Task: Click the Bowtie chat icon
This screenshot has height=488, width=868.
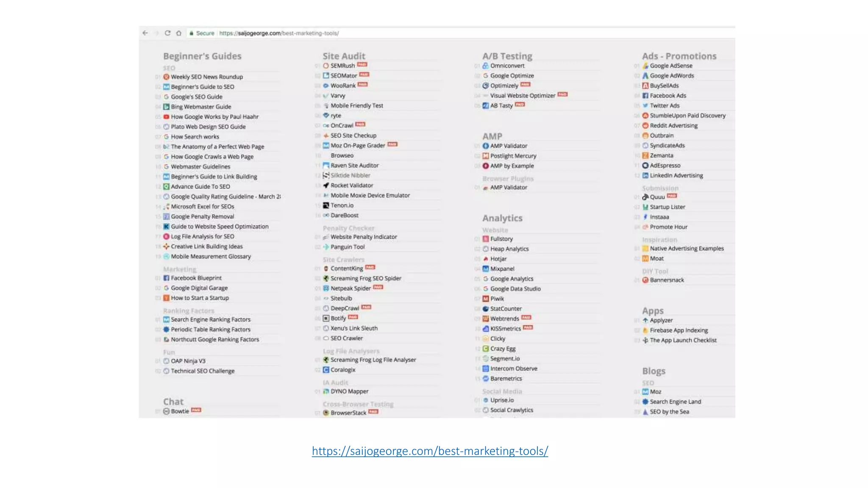Action: coord(166,411)
